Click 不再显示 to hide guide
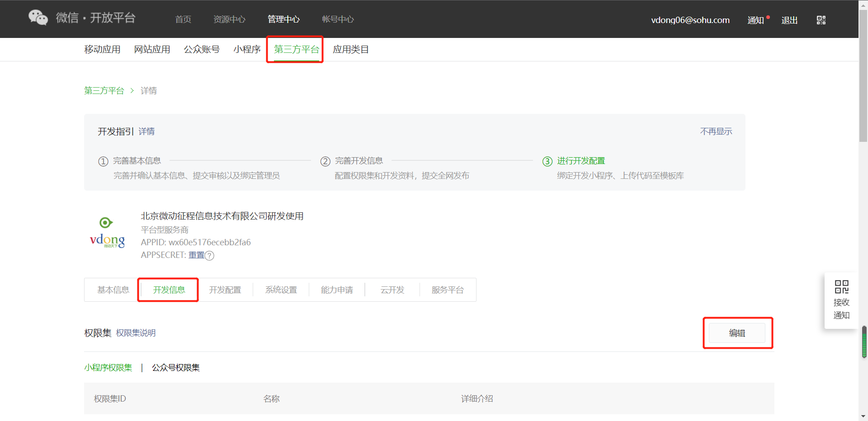 point(716,131)
